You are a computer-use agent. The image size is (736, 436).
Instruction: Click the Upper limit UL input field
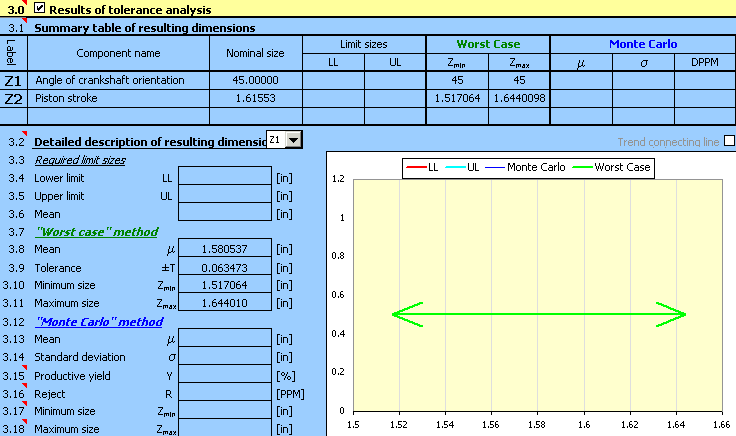[x=225, y=194]
